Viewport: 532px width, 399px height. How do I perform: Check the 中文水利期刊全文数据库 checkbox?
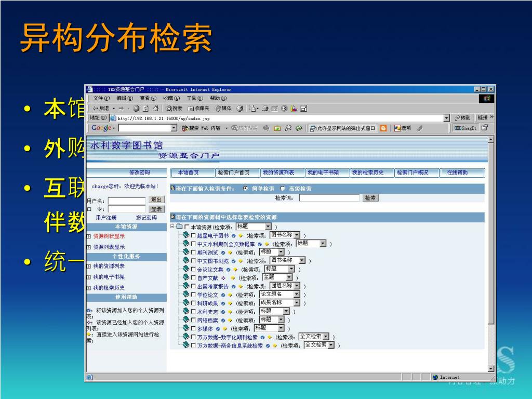193,244
